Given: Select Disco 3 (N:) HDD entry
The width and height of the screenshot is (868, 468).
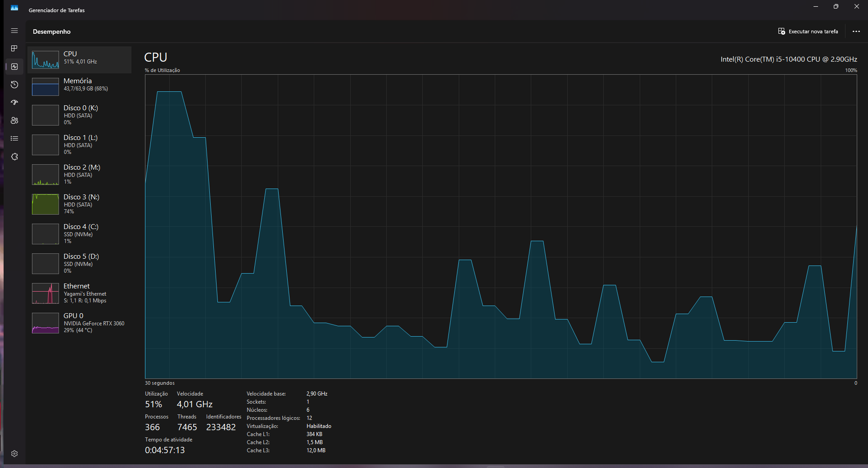Looking at the screenshot, I should [80, 204].
